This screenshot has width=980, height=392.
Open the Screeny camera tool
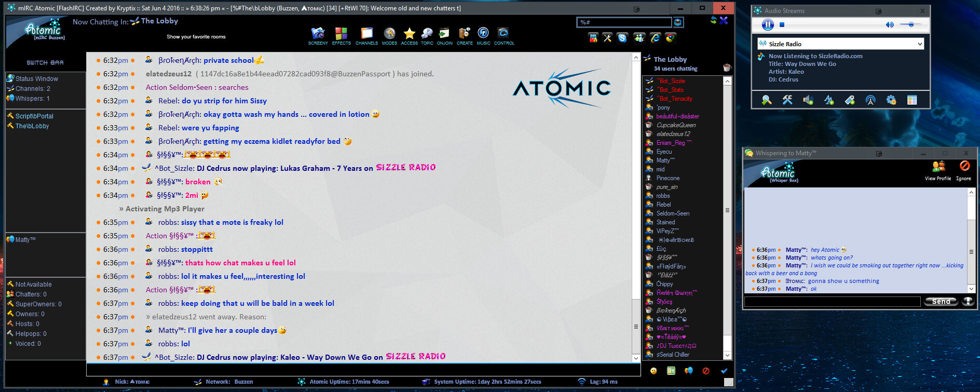click(318, 35)
